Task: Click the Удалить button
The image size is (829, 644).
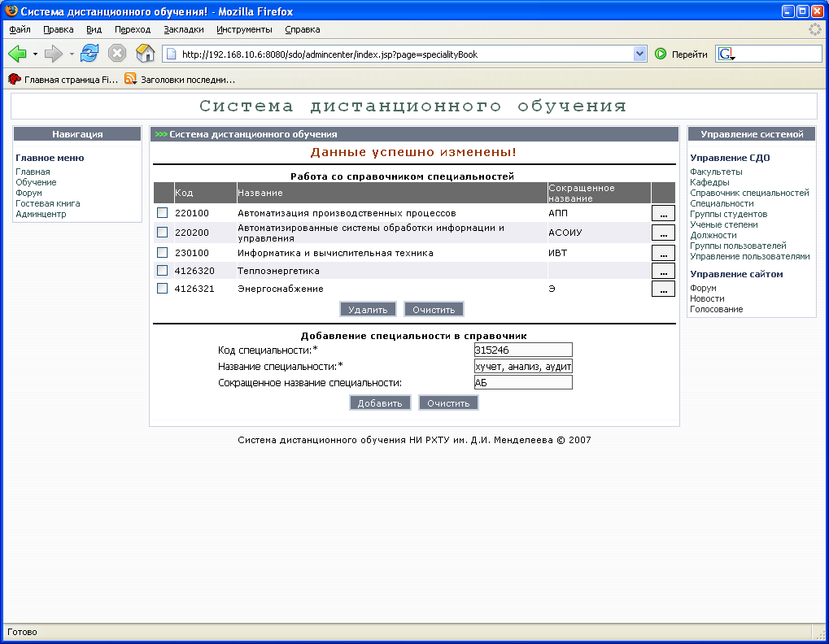Action: click(x=368, y=310)
